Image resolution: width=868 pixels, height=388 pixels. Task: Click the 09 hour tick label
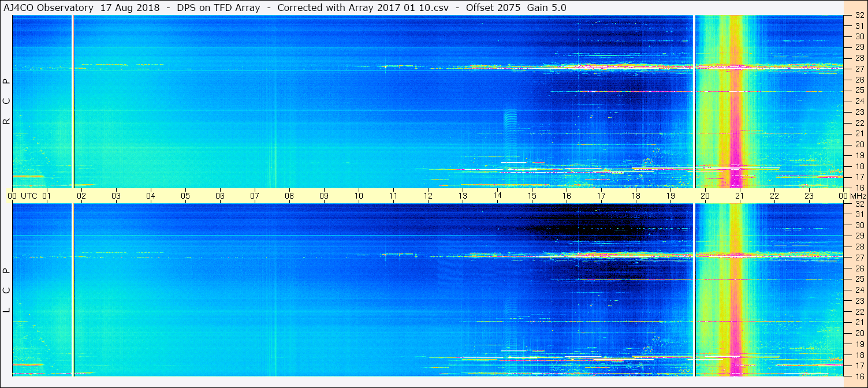pyautogui.click(x=324, y=196)
